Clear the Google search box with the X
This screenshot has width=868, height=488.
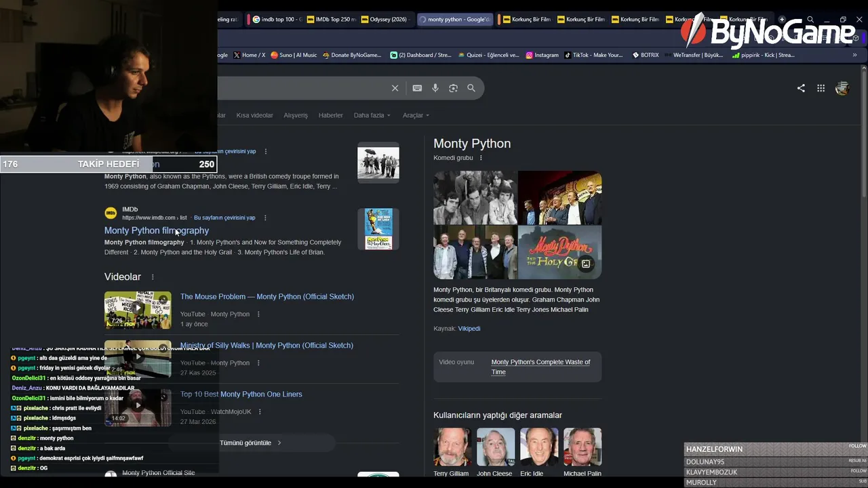point(395,88)
